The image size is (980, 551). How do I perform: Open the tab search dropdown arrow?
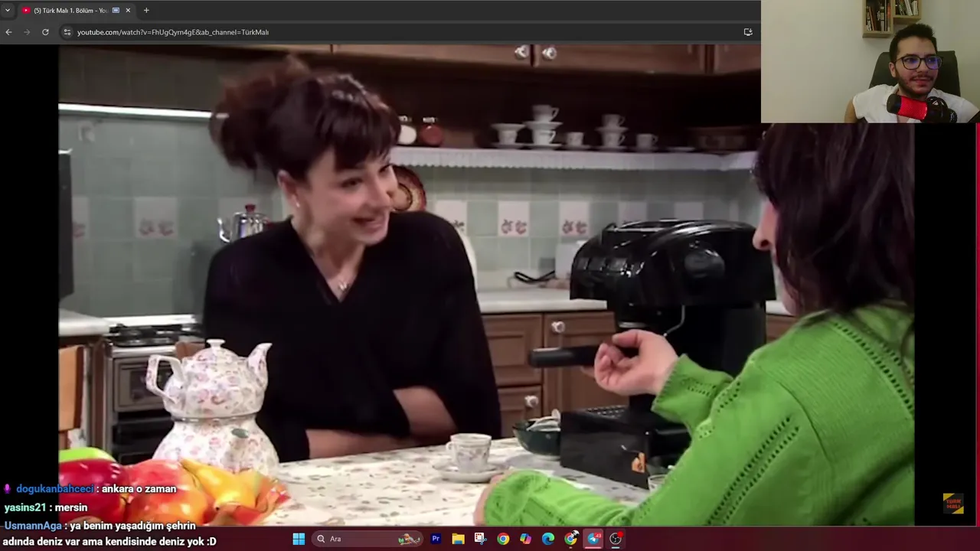point(8,10)
